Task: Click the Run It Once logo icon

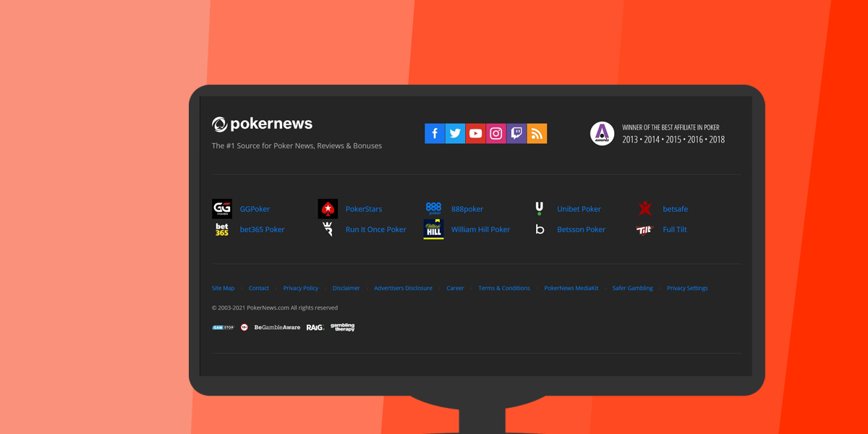Action: coord(328,229)
